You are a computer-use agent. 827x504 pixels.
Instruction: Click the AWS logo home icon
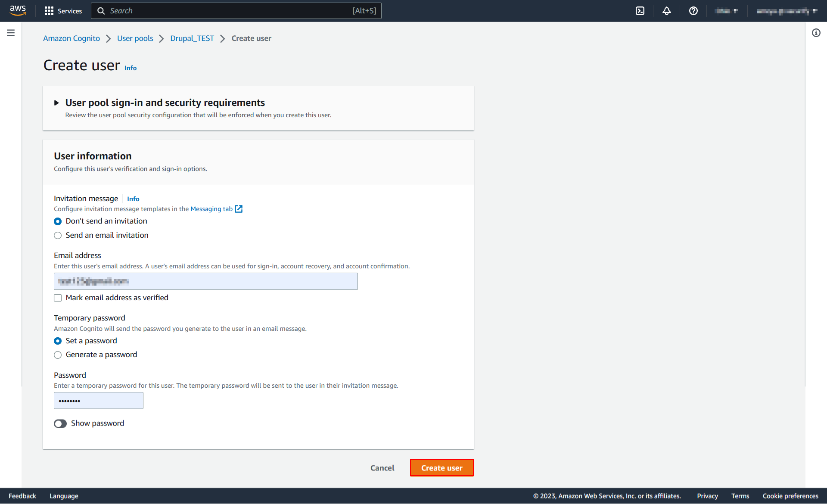click(x=18, y=10)
